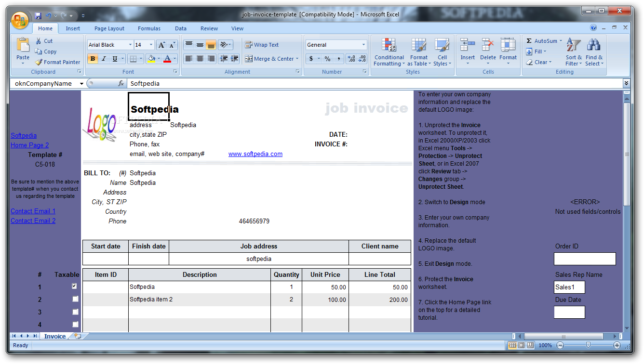Expand the formula bar chevron
Screen dimensions: 644x364
[x=626, y=83]
